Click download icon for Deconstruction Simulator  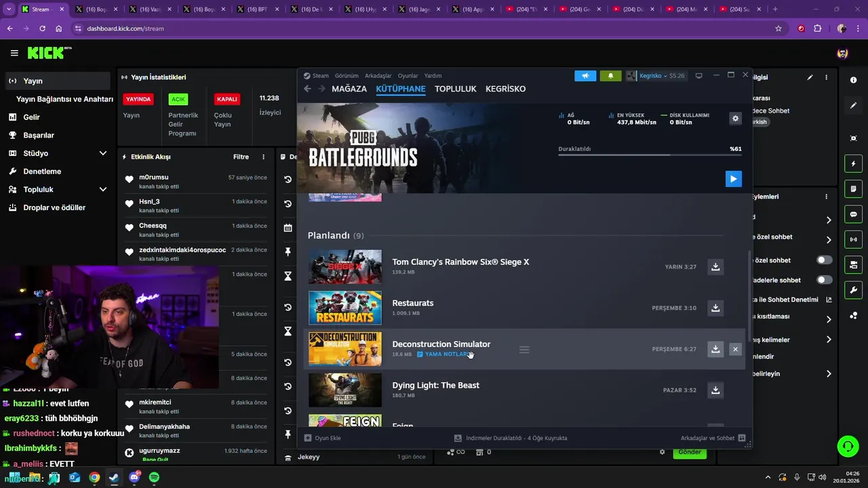click(715, 349)
